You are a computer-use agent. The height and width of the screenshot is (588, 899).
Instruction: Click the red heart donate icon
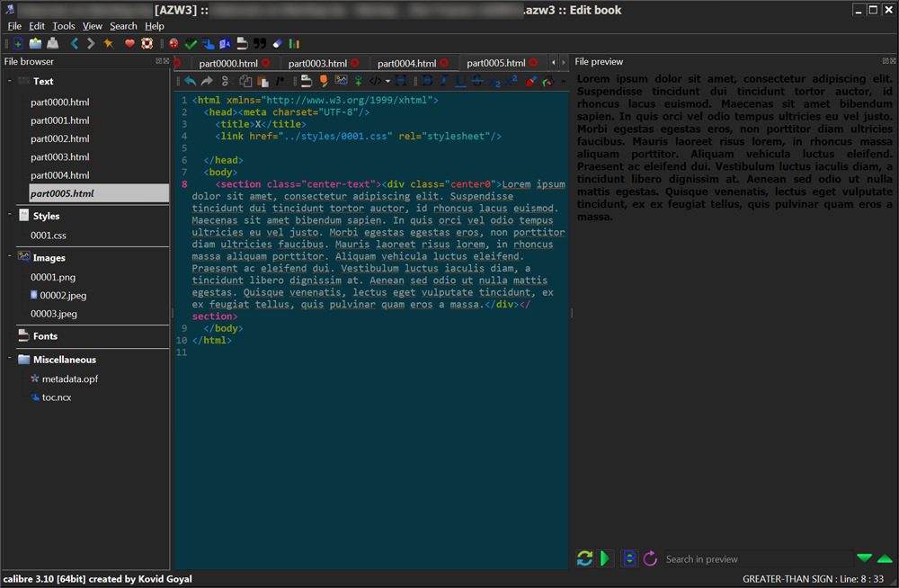[x=129, y=43]
